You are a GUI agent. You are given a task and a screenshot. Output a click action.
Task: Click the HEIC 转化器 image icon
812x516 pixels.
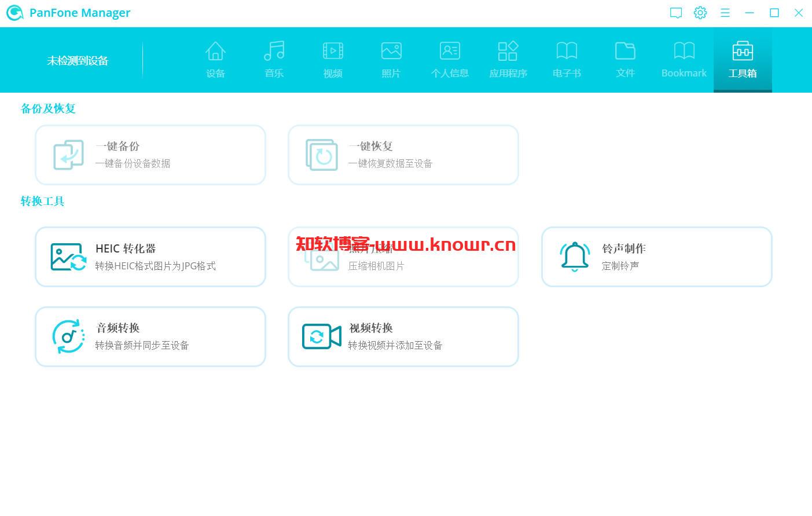pyautogui.click(x=68, y=257)
